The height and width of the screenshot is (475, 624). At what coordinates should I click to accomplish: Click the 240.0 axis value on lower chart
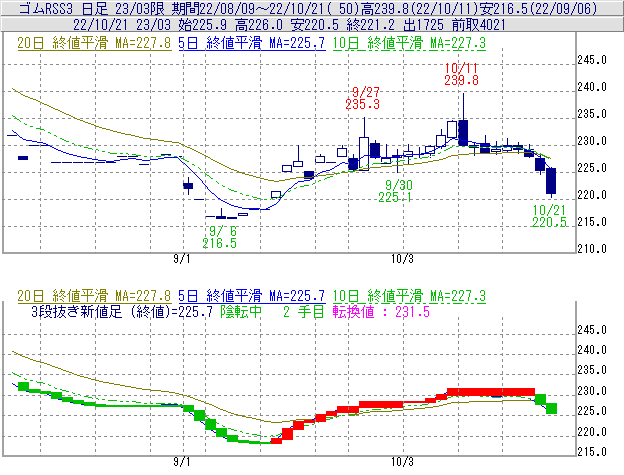point(592,350)
